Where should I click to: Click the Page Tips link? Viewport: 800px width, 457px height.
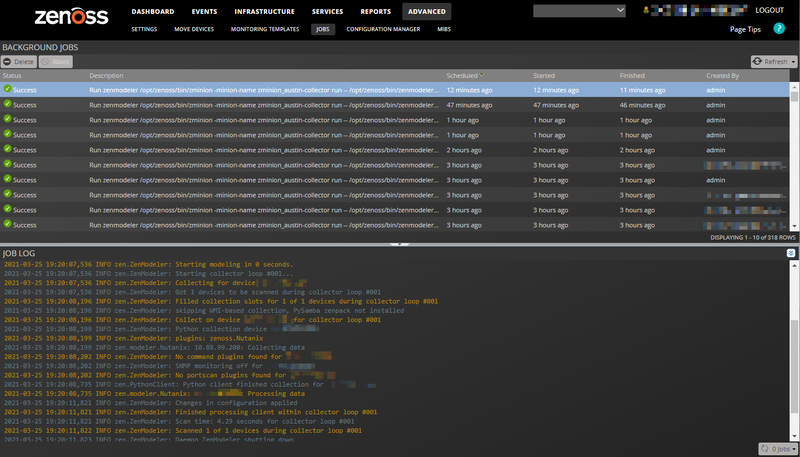(745, 29)
